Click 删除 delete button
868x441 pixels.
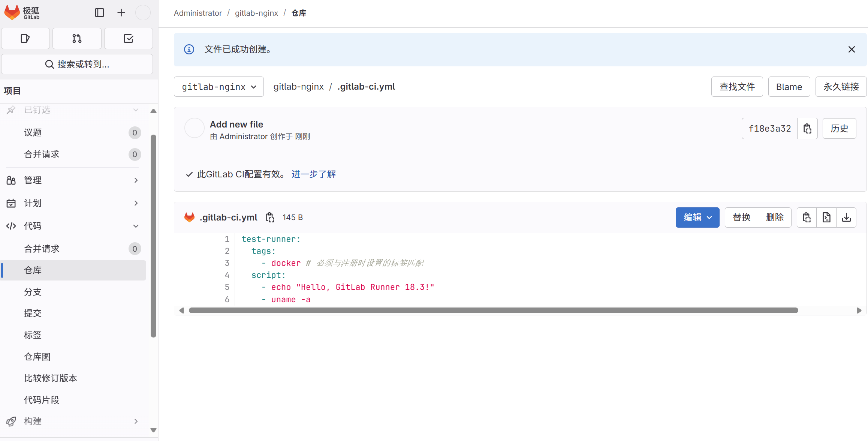(x=775, y=217)
